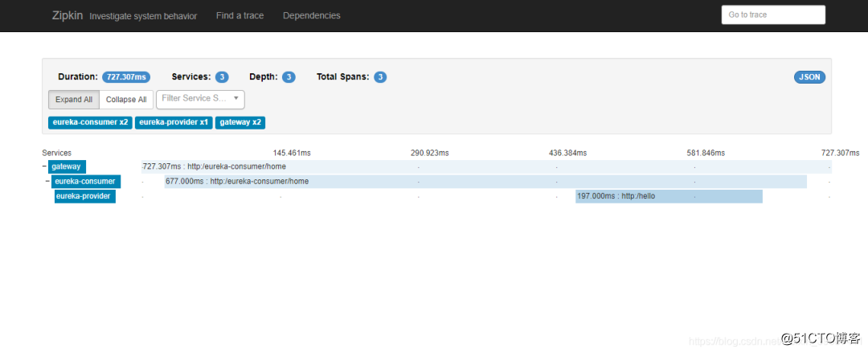The height and width of the screenshot is (353, 868).
Task: Select the gateway service label in tree
Action: 67,166
